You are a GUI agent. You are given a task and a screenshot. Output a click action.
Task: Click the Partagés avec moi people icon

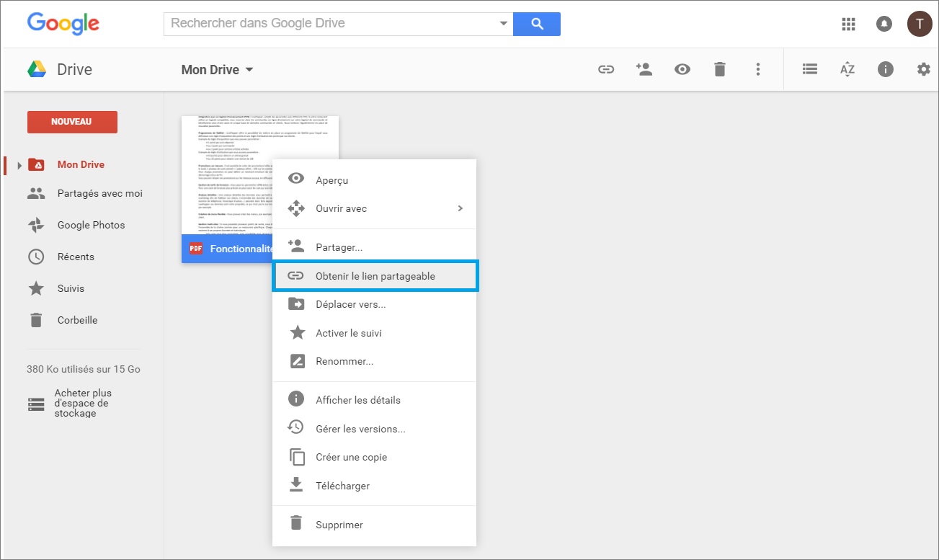point(36,193)
